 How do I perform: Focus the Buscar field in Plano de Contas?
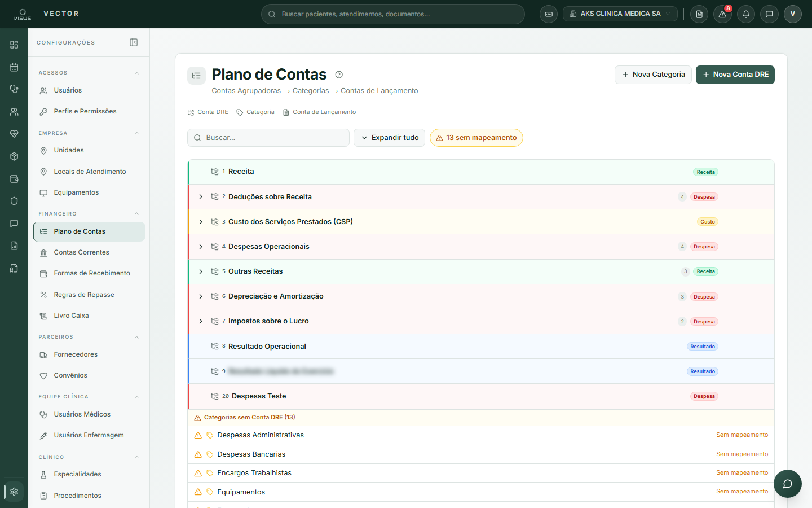tap(268, 138)
